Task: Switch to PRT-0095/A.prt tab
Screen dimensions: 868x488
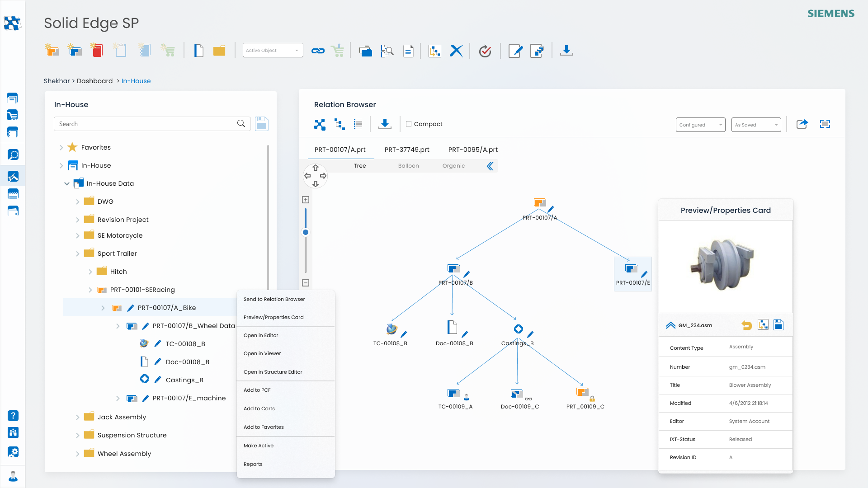Action: [x=473, y=150]
